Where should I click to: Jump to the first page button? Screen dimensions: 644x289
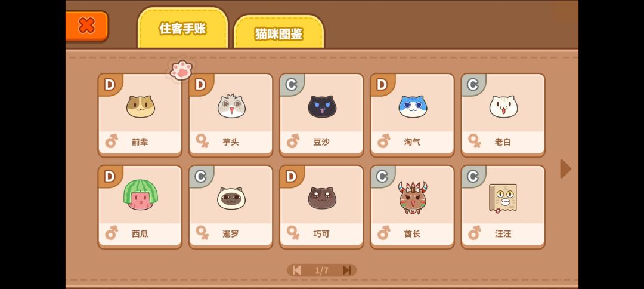296,270
